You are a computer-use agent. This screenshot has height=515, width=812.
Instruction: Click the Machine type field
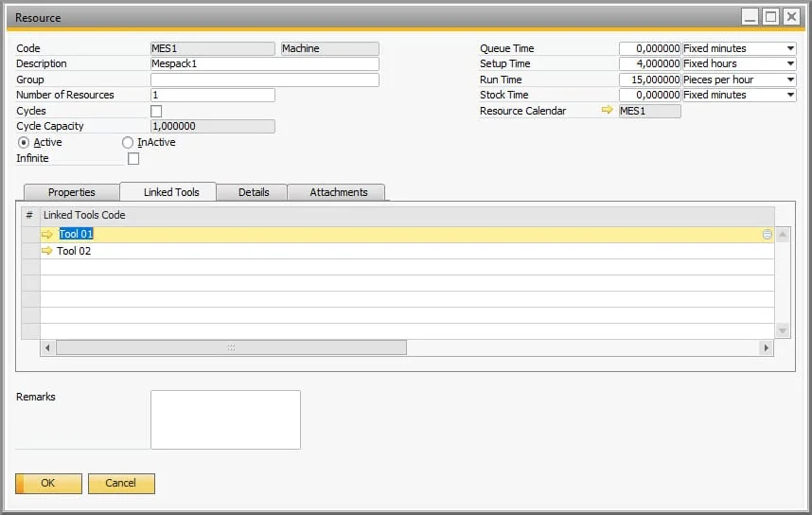[330, 48]
